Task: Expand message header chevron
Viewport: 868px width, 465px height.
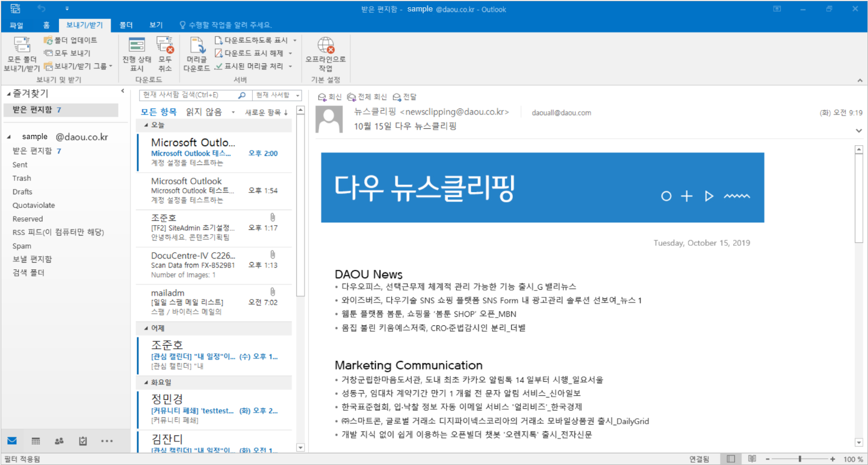Action: (x=858, y=131)
